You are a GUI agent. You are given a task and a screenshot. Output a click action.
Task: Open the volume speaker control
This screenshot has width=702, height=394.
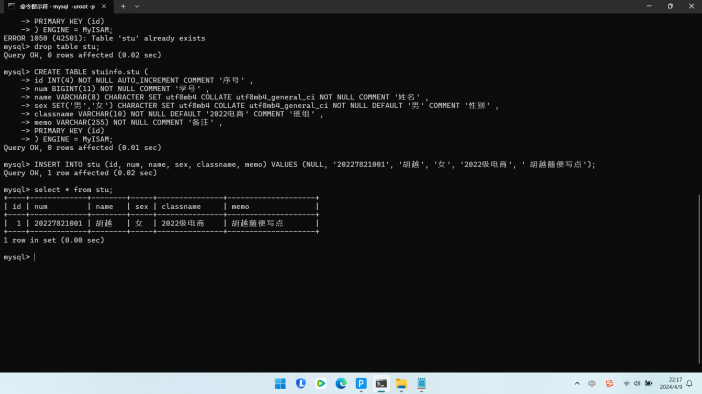tap(637, 384)
